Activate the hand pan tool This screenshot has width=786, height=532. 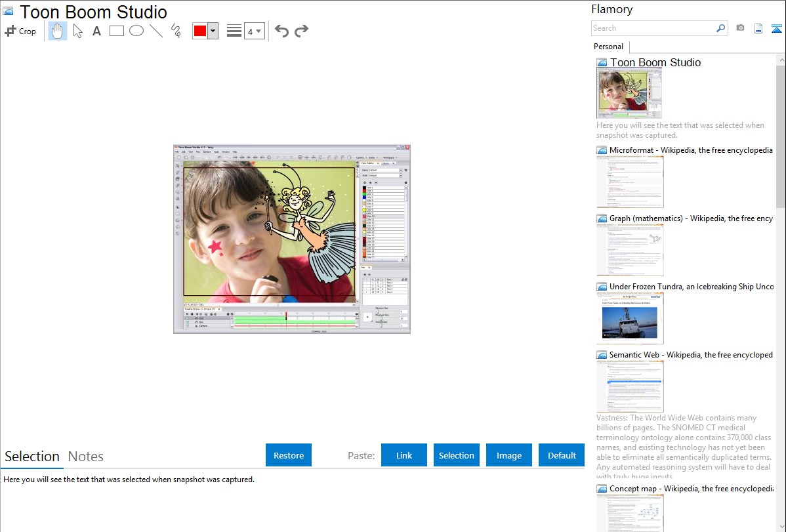point(58,31)
